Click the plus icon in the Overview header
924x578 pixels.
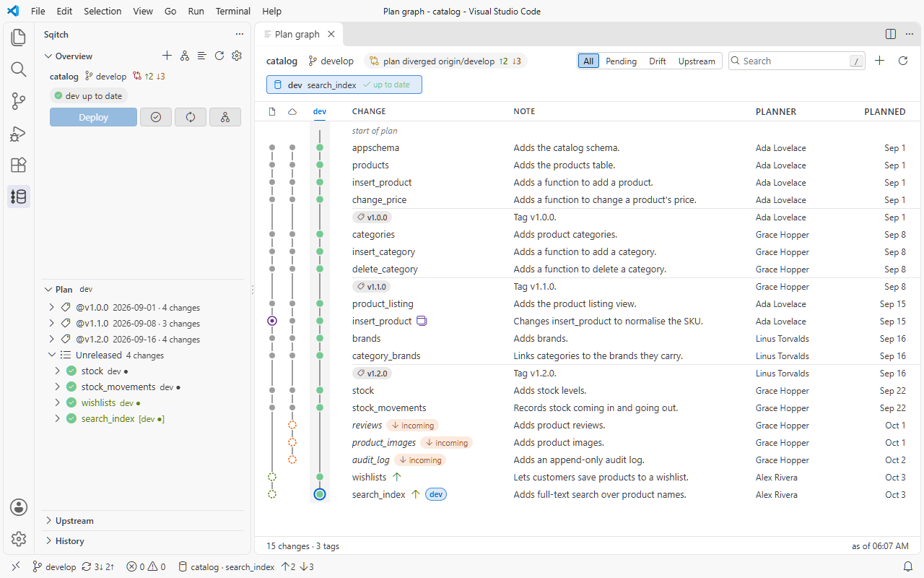click(x=167, y=56)
